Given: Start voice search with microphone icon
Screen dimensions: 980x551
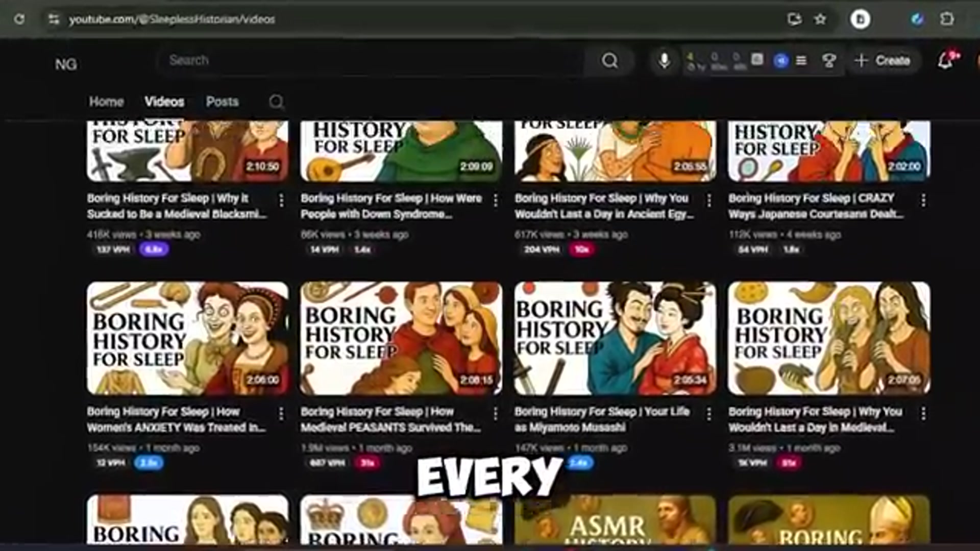Looking at the screenshot, I should coord(664,61).
